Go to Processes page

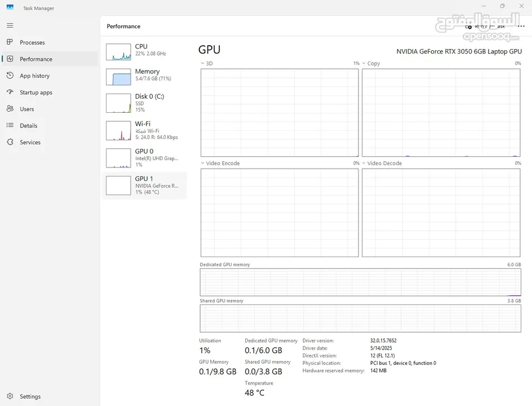(32, 42)
